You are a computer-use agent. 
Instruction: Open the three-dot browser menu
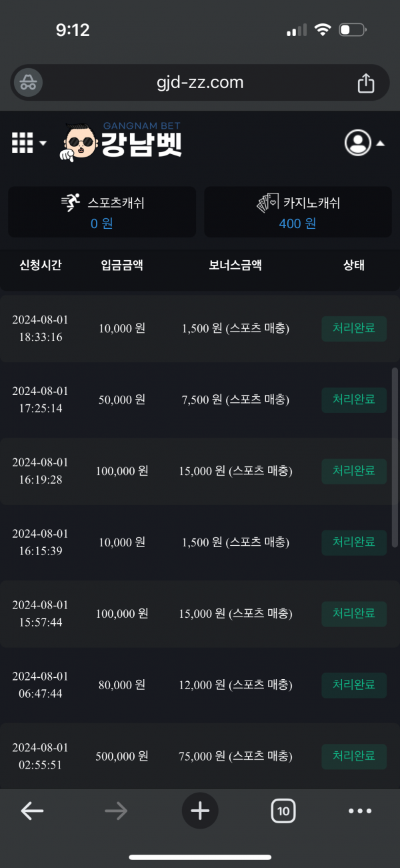pos(360,811)
